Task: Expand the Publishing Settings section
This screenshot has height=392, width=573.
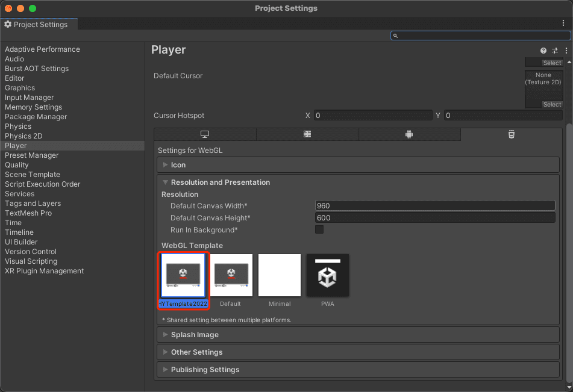Action: point(205,370)
